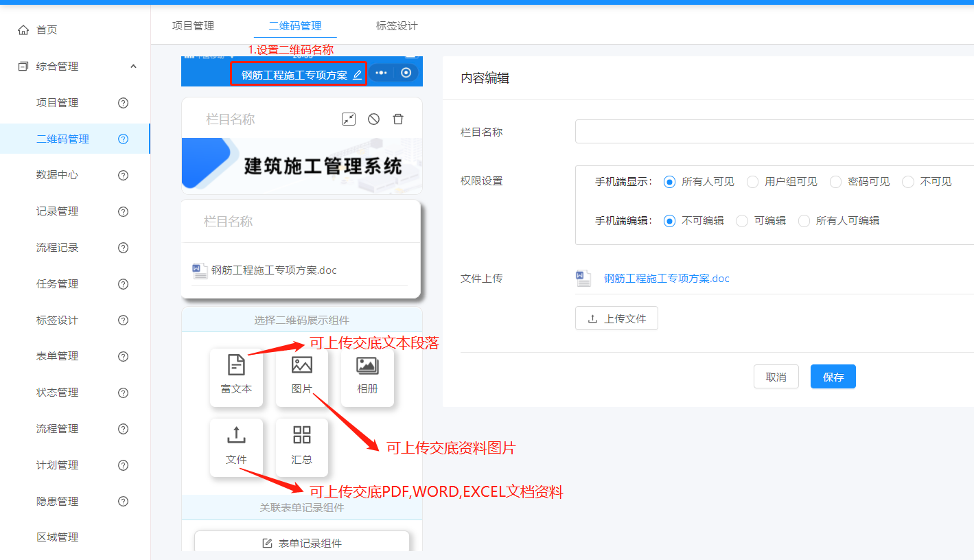Select the 用户组可见 radio option
The height and width of the screenshot is (560, 974).
click(x=753, y=182)
